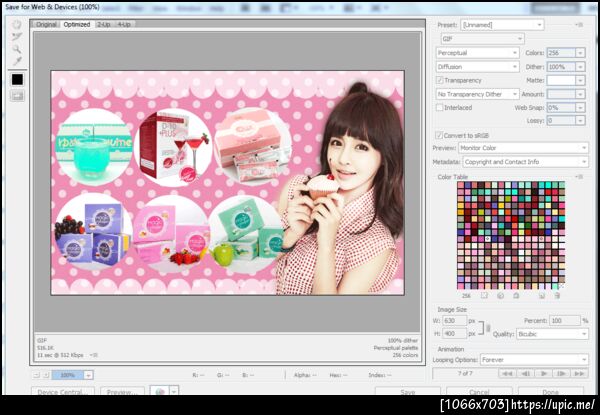
Task: Select the Slice Select tool
Action: click(x=17, y=37)
